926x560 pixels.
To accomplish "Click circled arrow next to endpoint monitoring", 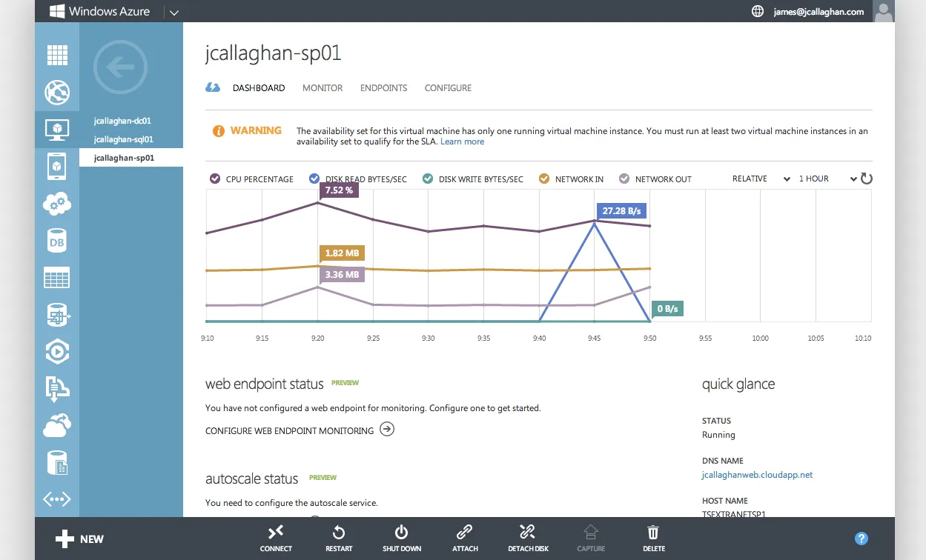I will click(x=387, y=429).
